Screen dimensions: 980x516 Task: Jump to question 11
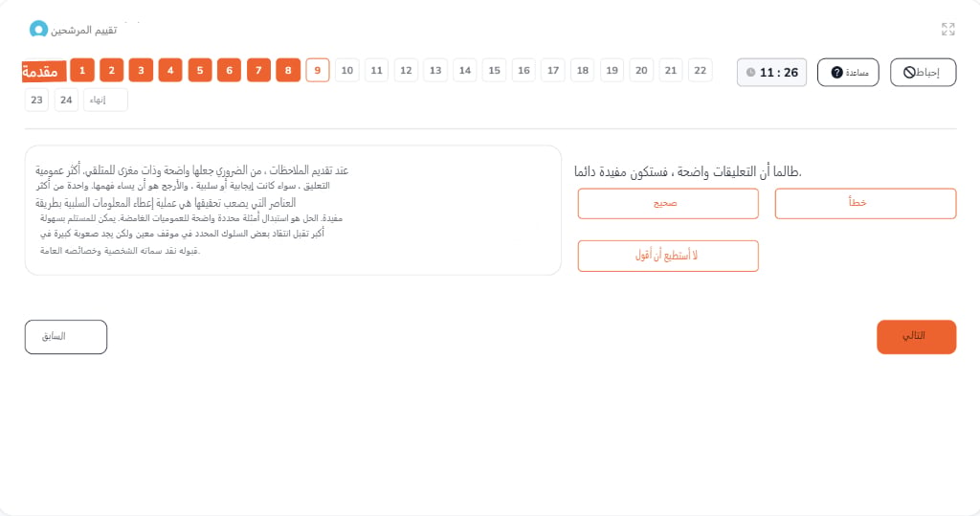coord(376,70)
